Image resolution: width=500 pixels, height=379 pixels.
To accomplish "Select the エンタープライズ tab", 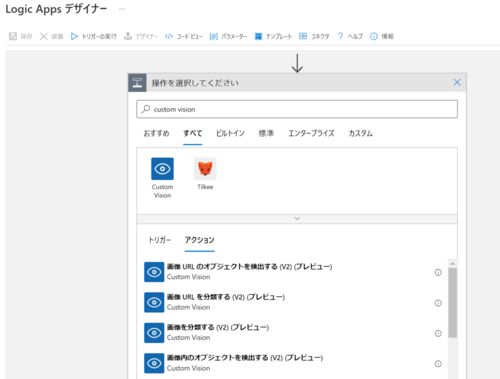I will click(x=311, y=133).
